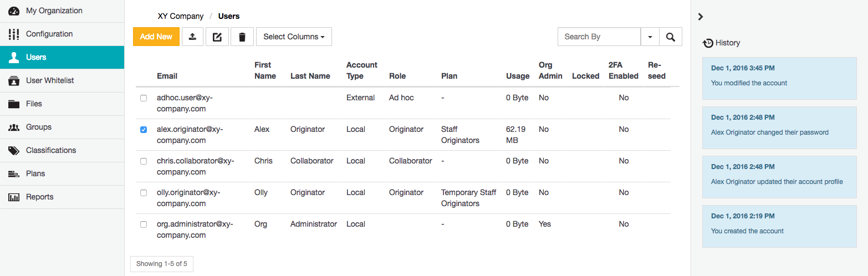
Task: Click the XY Company breadcrumb link
Action: pos(181,16)
